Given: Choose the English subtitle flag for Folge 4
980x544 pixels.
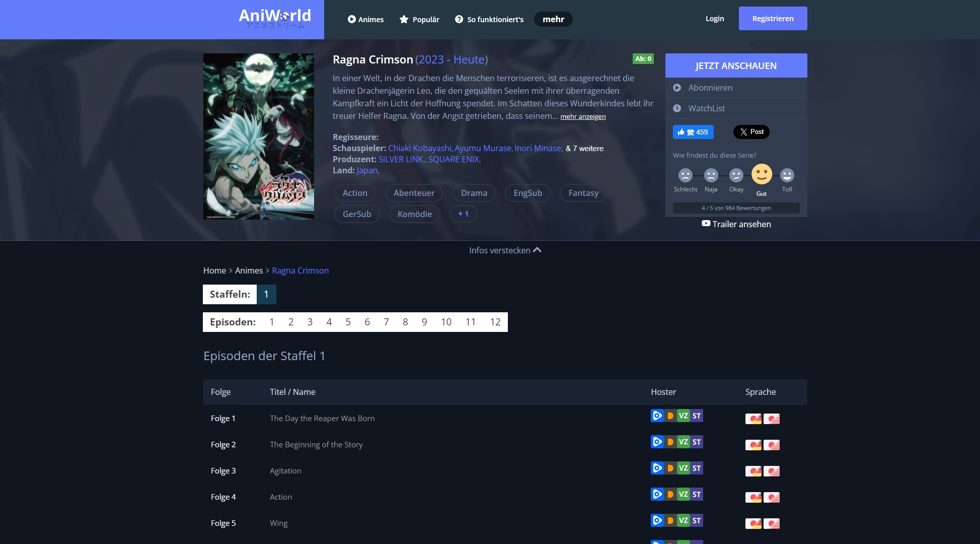Looking at the screenshot, I should tap(771, 497).
